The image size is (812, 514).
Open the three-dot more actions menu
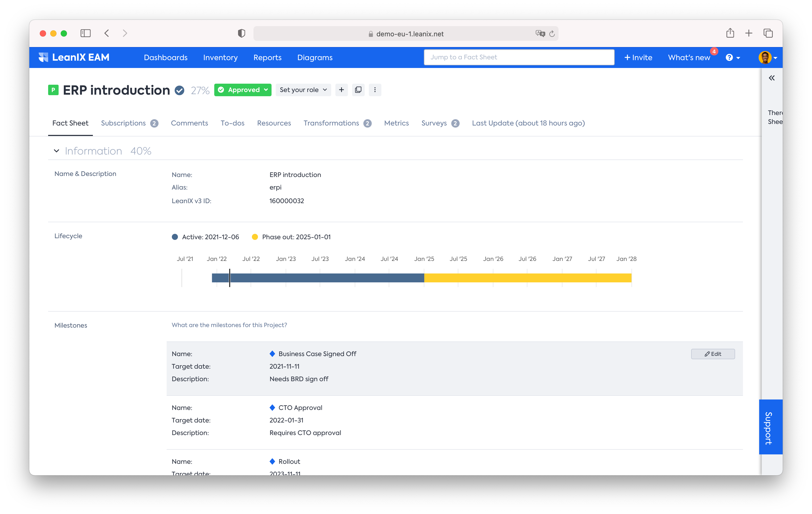375,90
